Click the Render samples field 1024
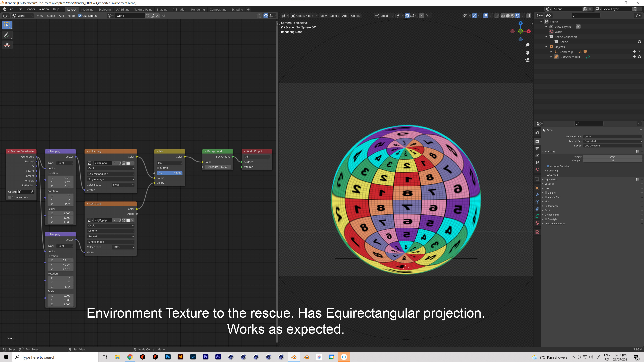The height and width of the screenshot is (362, 644). point(613,157)
